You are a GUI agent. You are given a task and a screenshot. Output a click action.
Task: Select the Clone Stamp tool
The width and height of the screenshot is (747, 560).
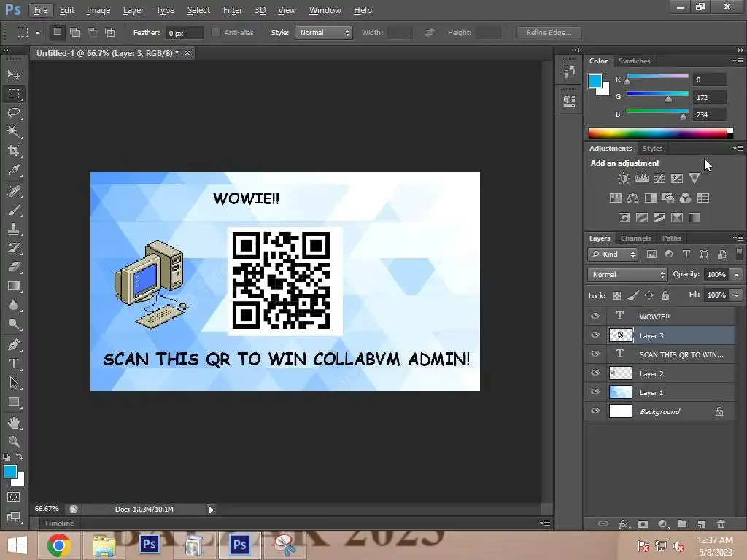coord(14,229)
